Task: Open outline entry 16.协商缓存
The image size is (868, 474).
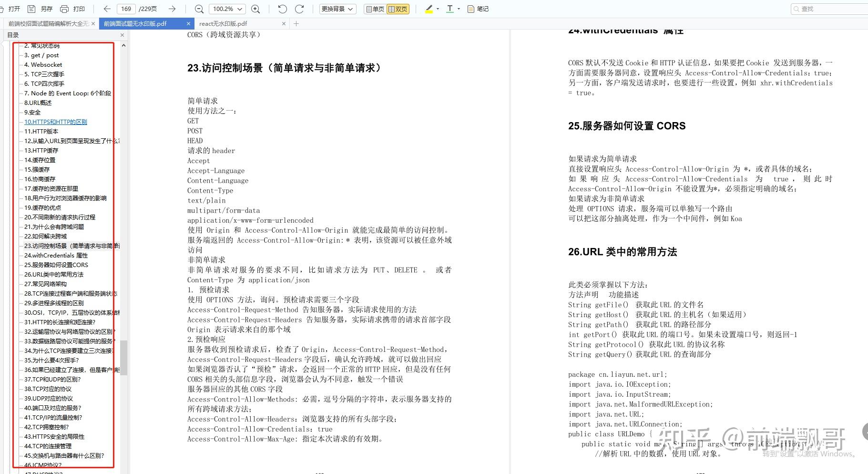Action: pyautogui.click(x=40, y=179)
